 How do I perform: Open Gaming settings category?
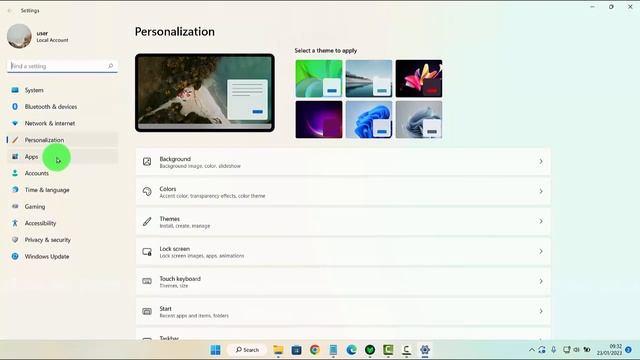click(62, 207)
